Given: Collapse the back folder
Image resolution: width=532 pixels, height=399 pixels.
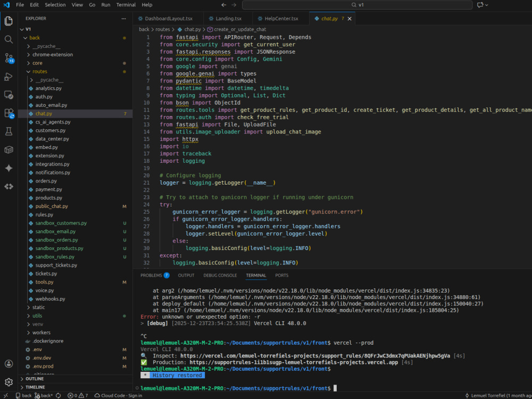Looking at the screenshot, I should point(26,38).
